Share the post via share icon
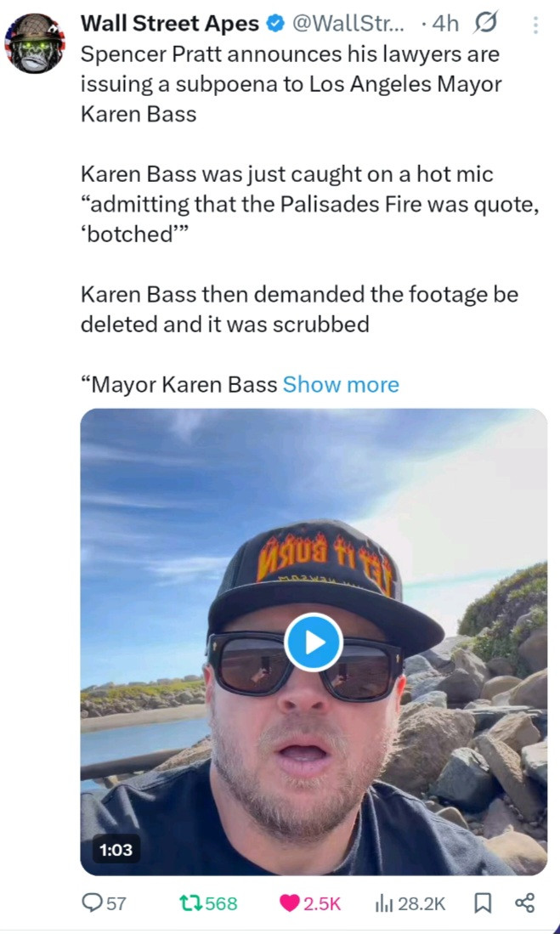 pyautogui.click(x=524, y=903)
